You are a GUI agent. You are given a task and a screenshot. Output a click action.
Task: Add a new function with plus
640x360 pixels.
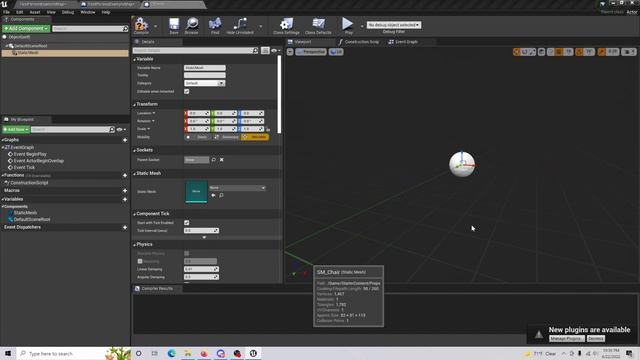(x=125, y=176)
